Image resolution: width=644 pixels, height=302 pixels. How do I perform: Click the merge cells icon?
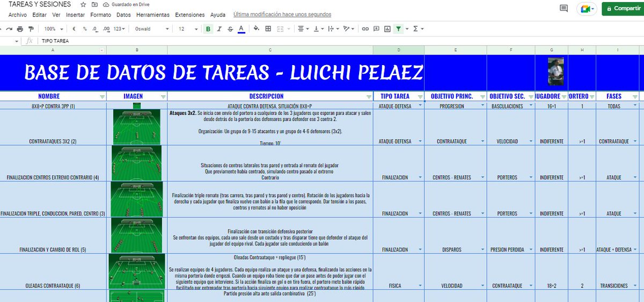coord(280,28)
